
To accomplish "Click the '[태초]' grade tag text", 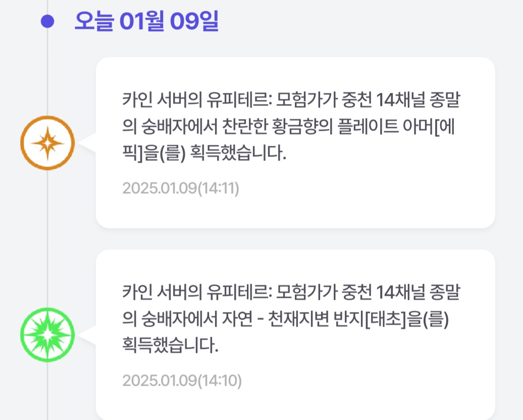I will pos(386,319).
